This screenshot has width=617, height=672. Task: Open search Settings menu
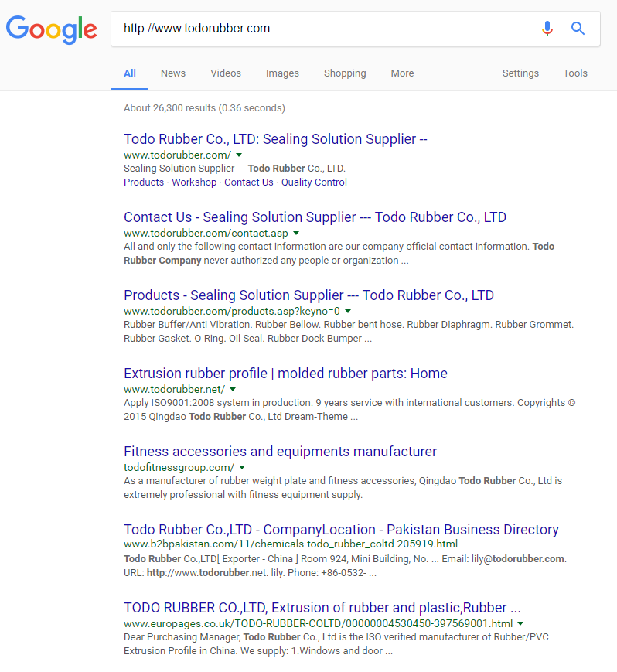(x=520, y=73)
